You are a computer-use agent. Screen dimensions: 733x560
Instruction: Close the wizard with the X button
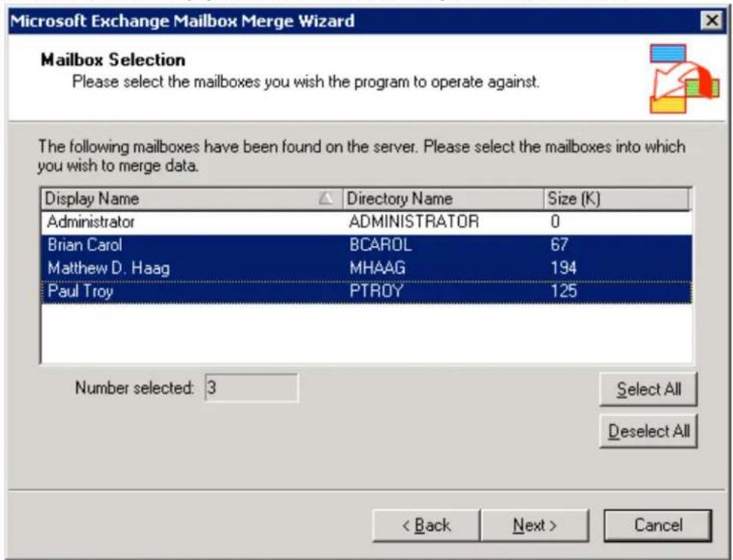pos(712,20)
